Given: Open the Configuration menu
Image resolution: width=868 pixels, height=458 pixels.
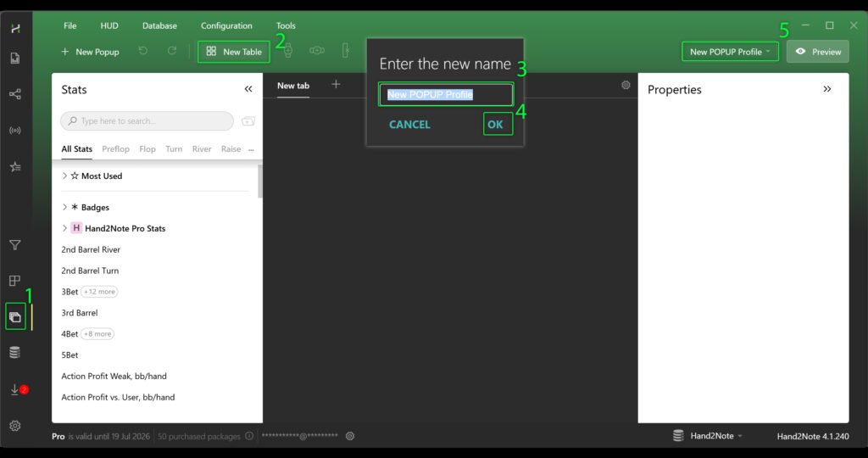Looking at the screenshot, I should coord(226,25).
